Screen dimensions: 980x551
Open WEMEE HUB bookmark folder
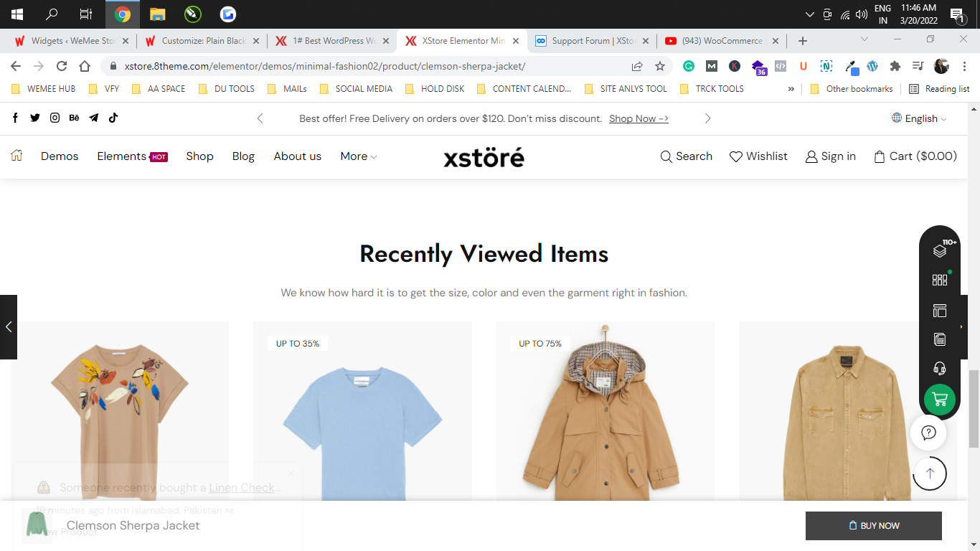[x=44, y=89]
